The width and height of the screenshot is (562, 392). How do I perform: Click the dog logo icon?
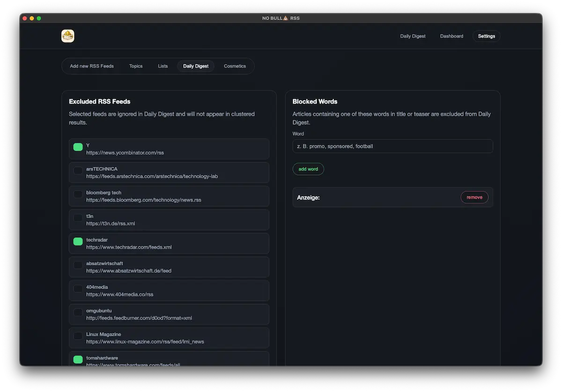[x=67, y=36]
